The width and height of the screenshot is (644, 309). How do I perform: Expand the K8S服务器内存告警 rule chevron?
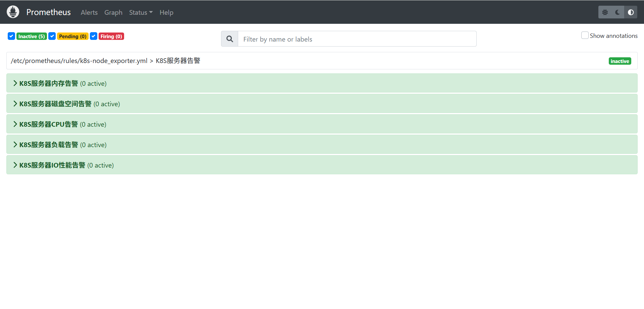(x=15, y=83)
